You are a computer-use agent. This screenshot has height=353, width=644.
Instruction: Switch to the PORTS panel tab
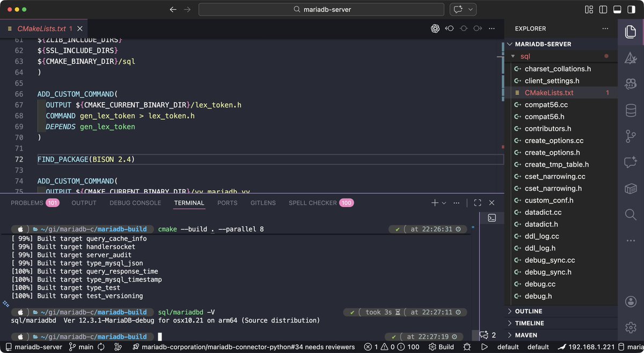(x=227, y=203)
